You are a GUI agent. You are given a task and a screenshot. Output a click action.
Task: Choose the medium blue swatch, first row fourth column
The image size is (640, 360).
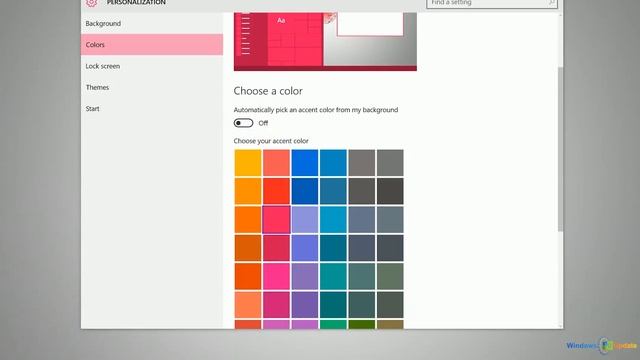point(333,163)
